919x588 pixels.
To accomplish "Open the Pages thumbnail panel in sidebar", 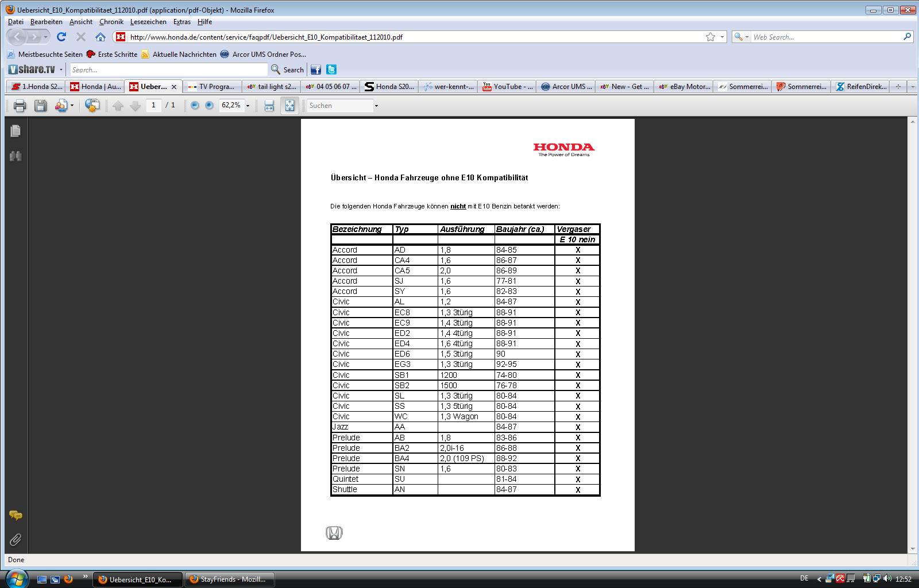I will coord(16,131).
